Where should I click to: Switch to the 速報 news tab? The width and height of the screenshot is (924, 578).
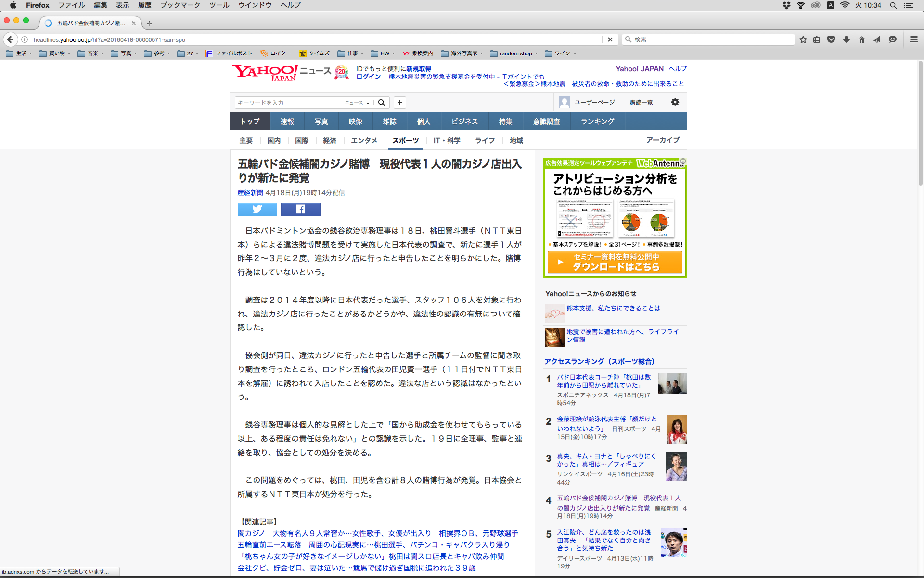(287, 121)
